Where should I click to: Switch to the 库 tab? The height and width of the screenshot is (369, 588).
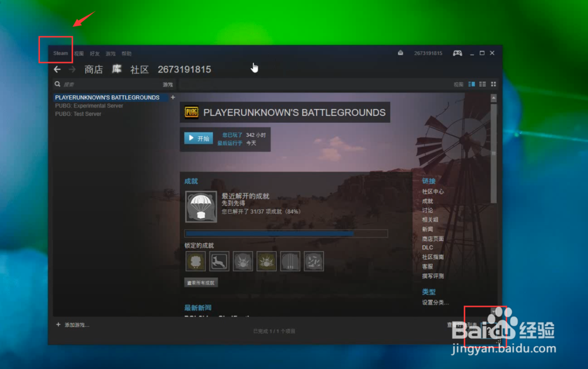116,69
